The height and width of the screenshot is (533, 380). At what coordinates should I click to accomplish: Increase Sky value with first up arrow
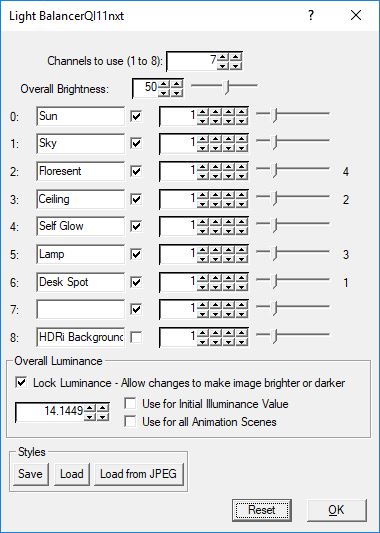coord(203,139)
